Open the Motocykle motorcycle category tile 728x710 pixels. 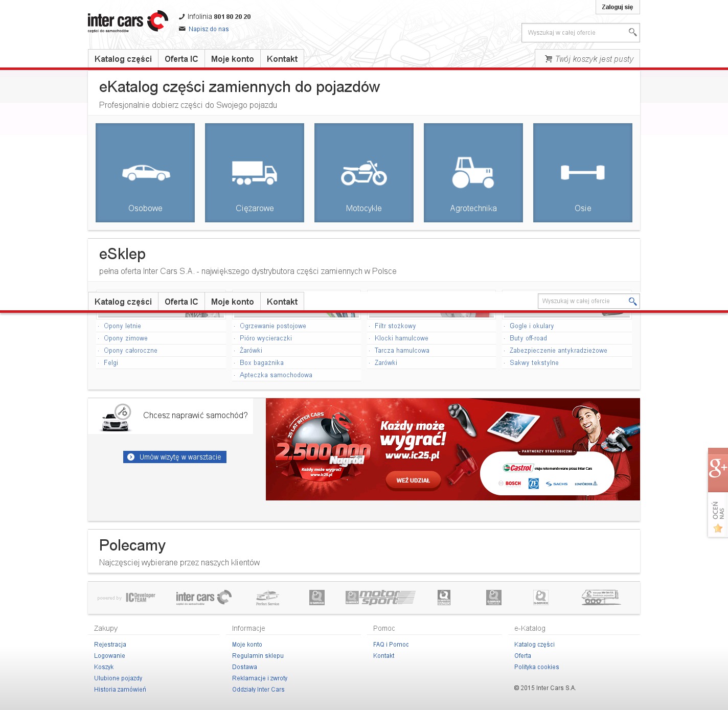364,173
